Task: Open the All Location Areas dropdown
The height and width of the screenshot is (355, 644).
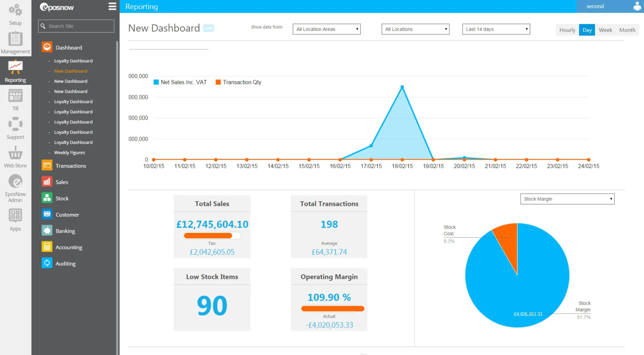Action: tap(326, 29)
